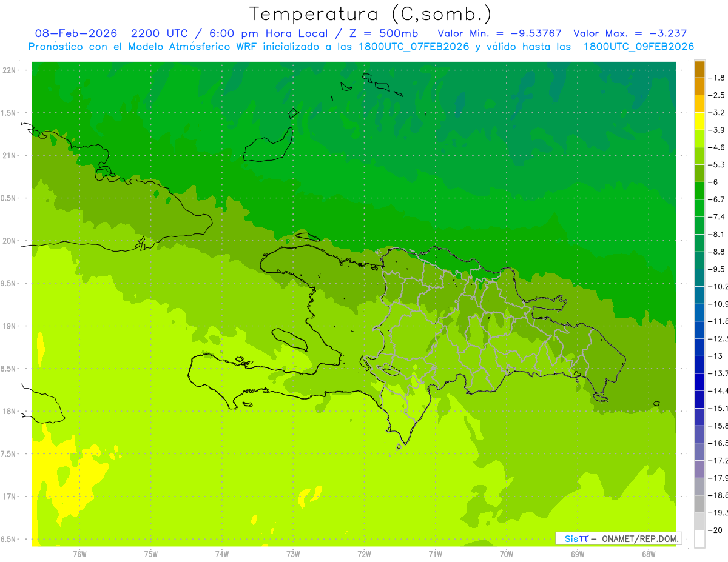
Task: Click the '-6' colorbar label
Action: tap(715, 182)
